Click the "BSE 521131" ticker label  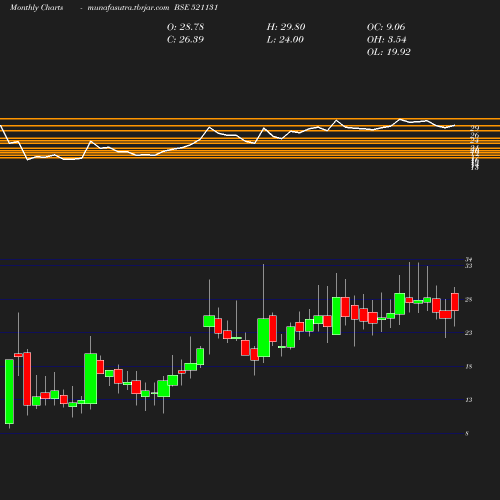(x=196, y=7)
